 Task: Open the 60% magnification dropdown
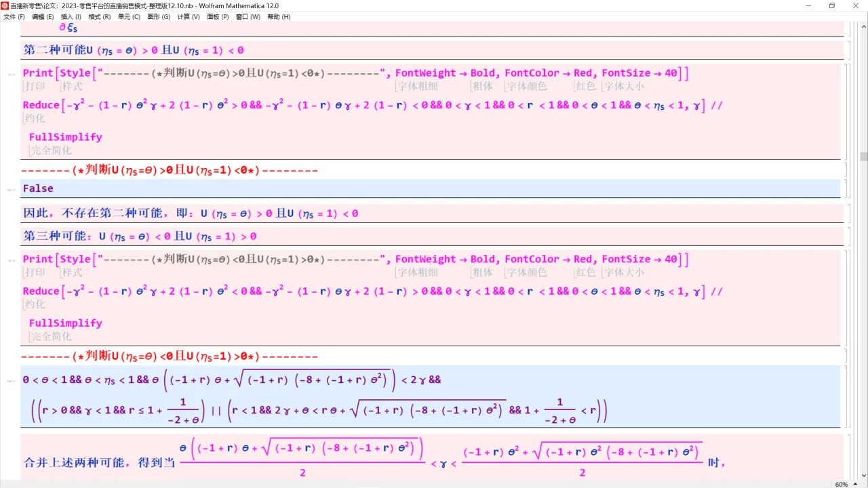846,484
